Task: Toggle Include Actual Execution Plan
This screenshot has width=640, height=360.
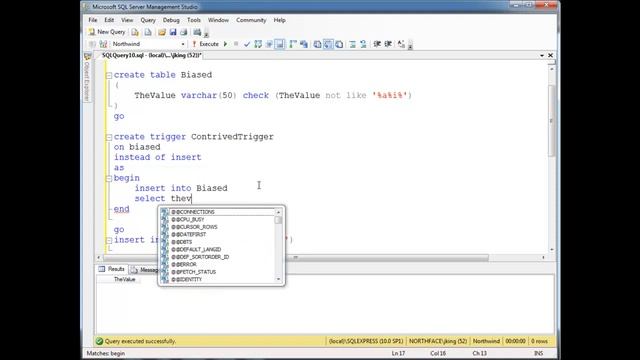Action: coord(293,44)
